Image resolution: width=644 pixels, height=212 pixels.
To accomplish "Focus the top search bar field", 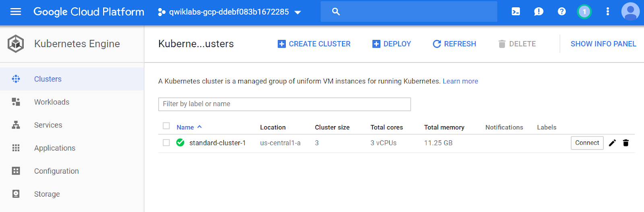I will 409,12.
